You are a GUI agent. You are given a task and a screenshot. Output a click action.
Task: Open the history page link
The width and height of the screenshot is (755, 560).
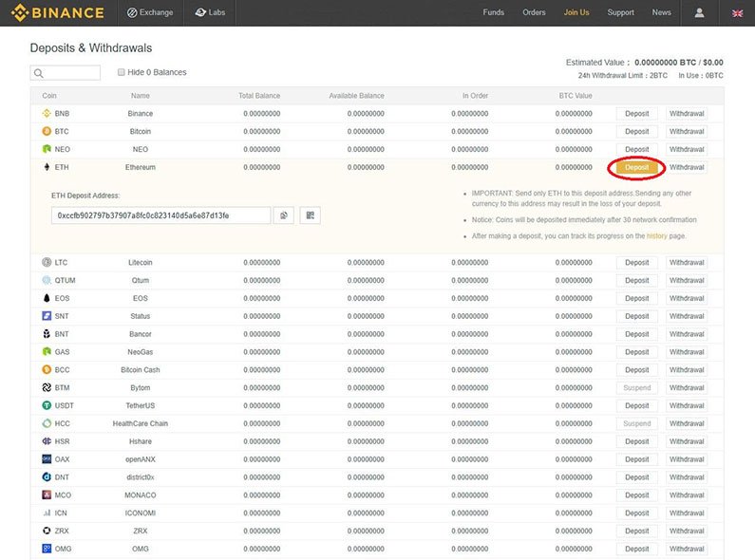click(656, 235)
